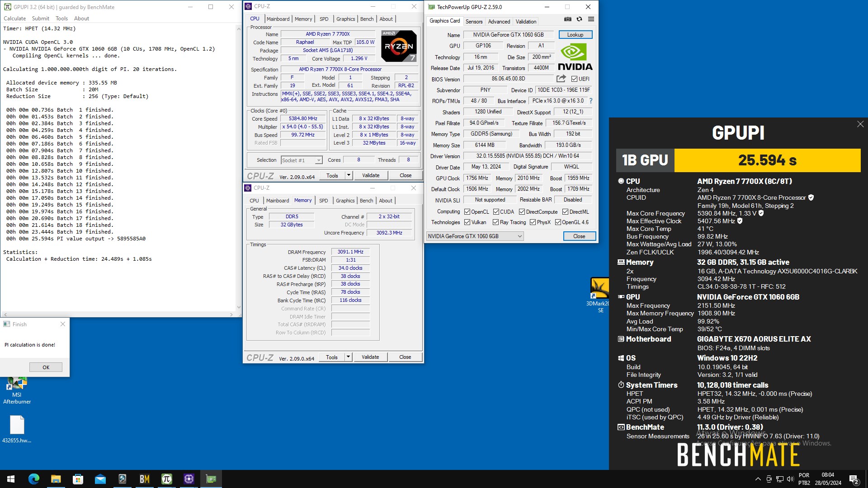This screenshot has width=868, height=488.
Task: Click the GPU-Z screenshot camera icon
Action: 568,19
